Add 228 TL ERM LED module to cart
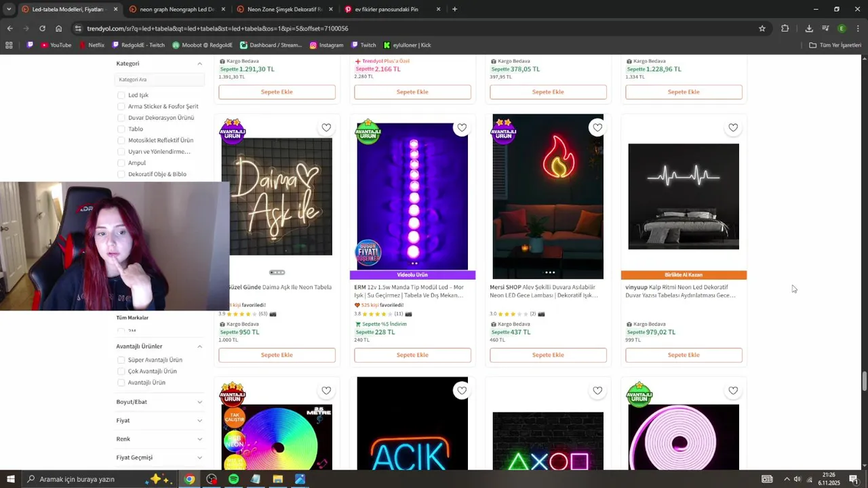The height and width of the screenshot is (488, 868). 412,355
